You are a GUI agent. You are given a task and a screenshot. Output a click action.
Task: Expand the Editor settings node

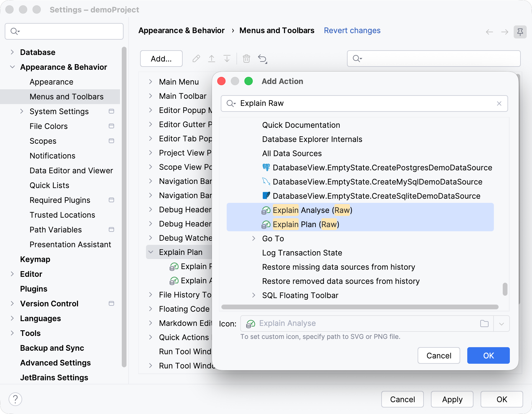pos(12,274)
